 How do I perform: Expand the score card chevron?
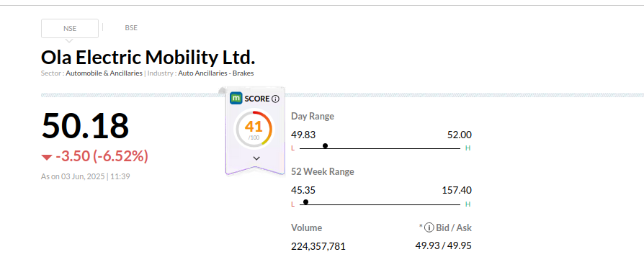(256, 158)
